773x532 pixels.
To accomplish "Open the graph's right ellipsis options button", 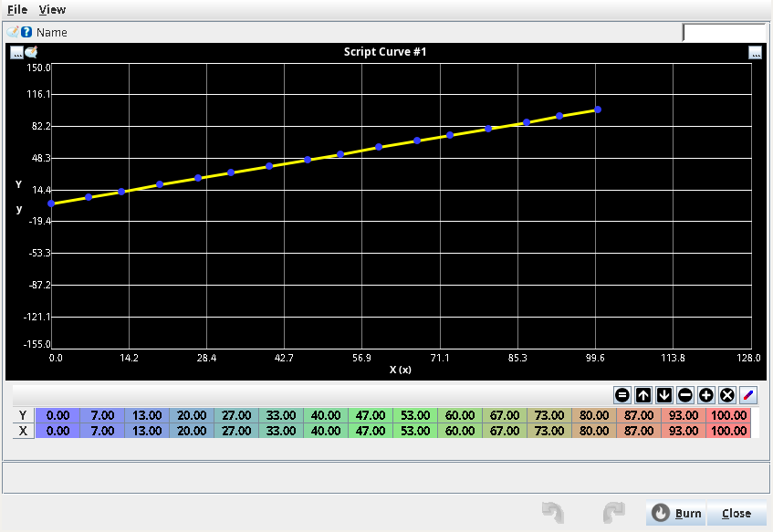I will click(x=756, y=52).
